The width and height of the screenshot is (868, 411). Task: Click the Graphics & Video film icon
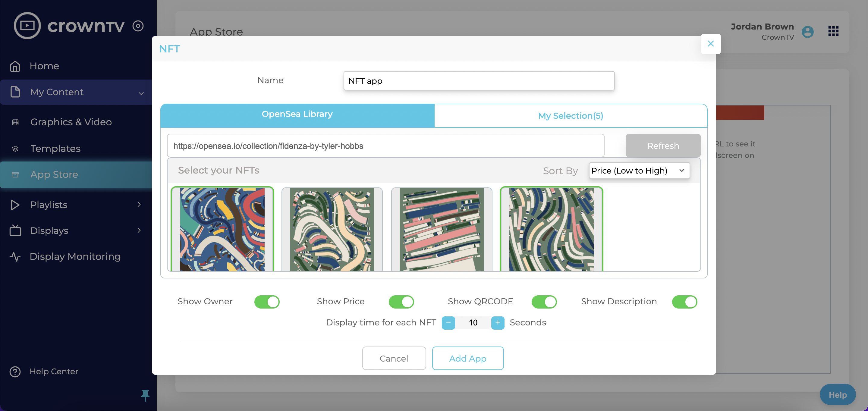15,122
